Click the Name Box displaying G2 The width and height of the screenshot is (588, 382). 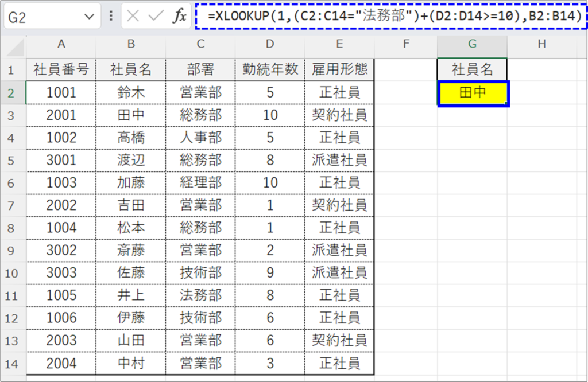tap(40, 15)
